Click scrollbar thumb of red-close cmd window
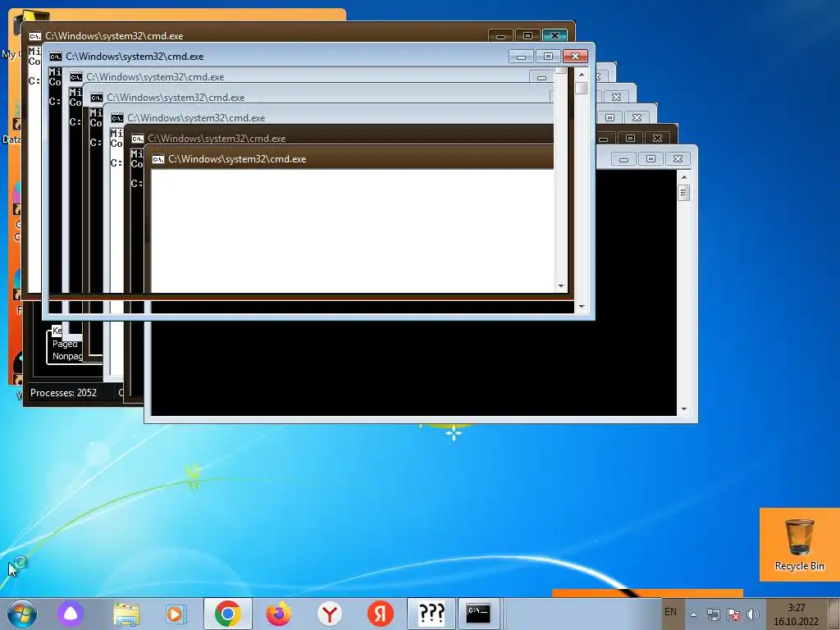The width and height of the screenshot is (840, 630). tap(582, 88)
